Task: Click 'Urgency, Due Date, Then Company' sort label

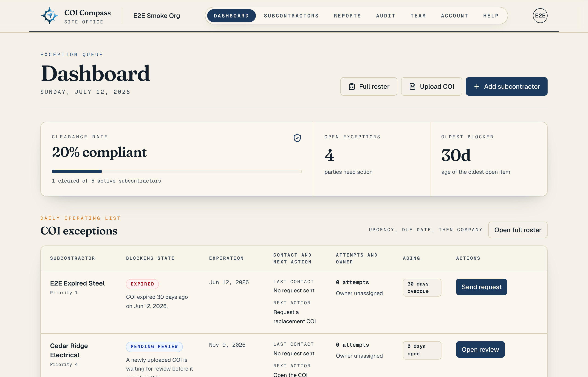Action: [x=426, y=230]
